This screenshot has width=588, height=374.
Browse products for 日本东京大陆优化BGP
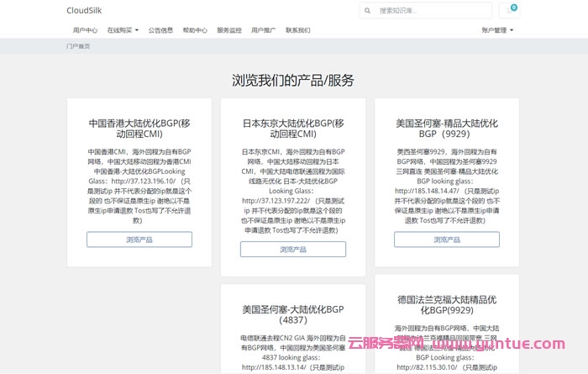[293, 250]
